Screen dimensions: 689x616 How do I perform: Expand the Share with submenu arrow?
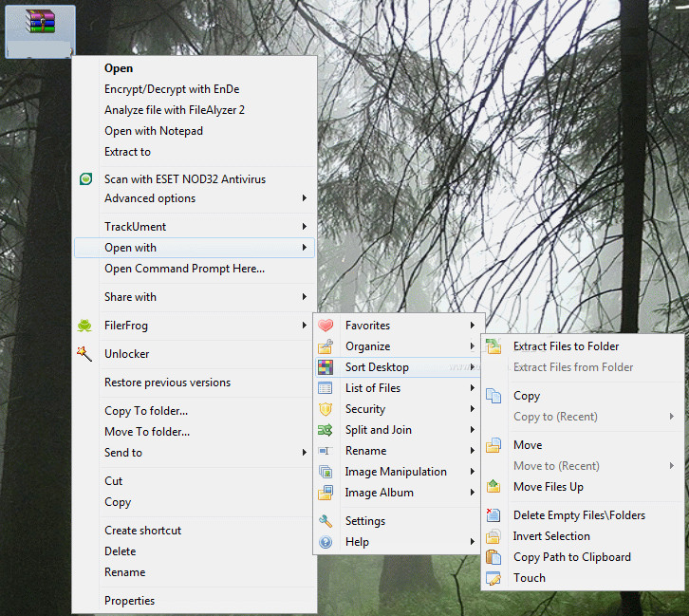click(304, 296)
